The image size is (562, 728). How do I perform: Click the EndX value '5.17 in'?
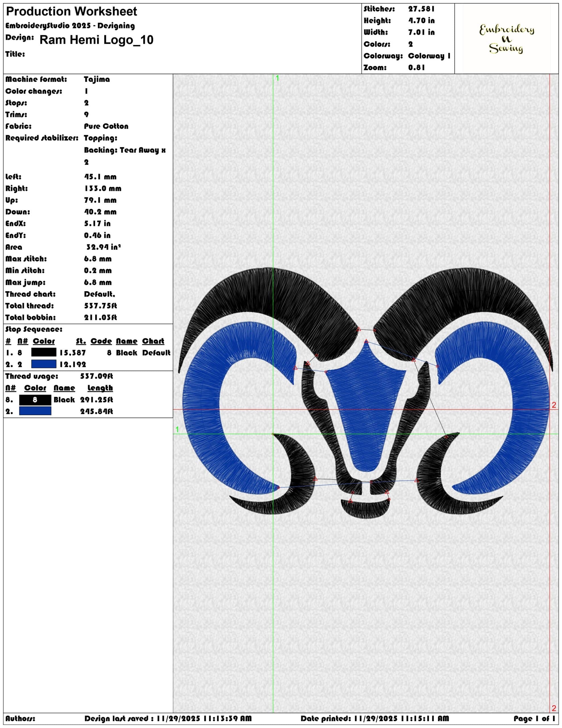[x=97, y=224]
